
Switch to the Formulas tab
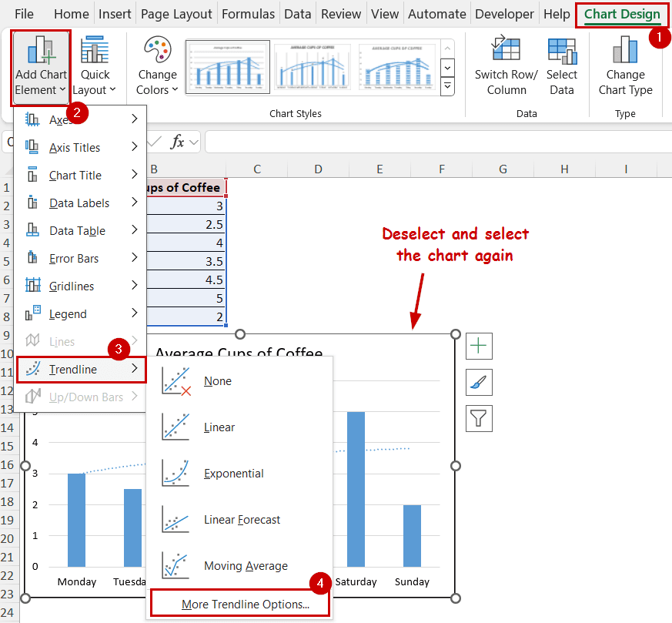point(248,14)
